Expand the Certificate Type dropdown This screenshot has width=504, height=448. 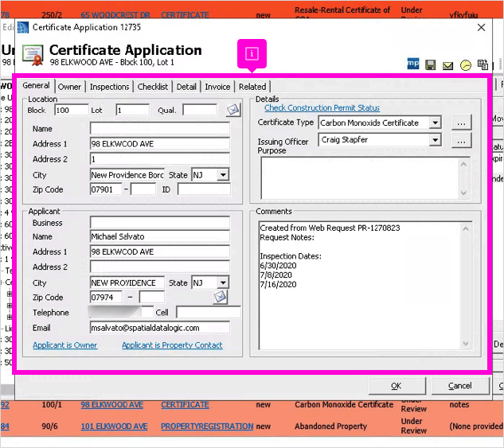[435, 123]
